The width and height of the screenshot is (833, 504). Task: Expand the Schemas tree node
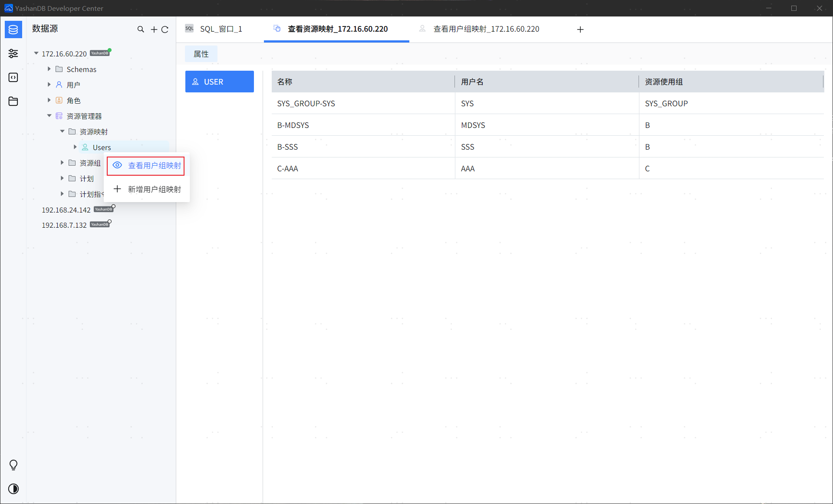coord(49,69)
